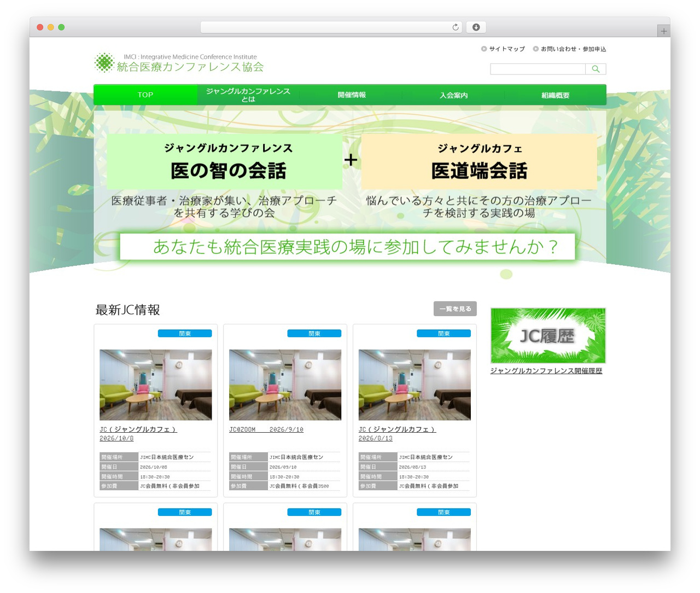Open the browser downloads button
This screenshot has width=700, height=593.
click(x=476, y=27)
